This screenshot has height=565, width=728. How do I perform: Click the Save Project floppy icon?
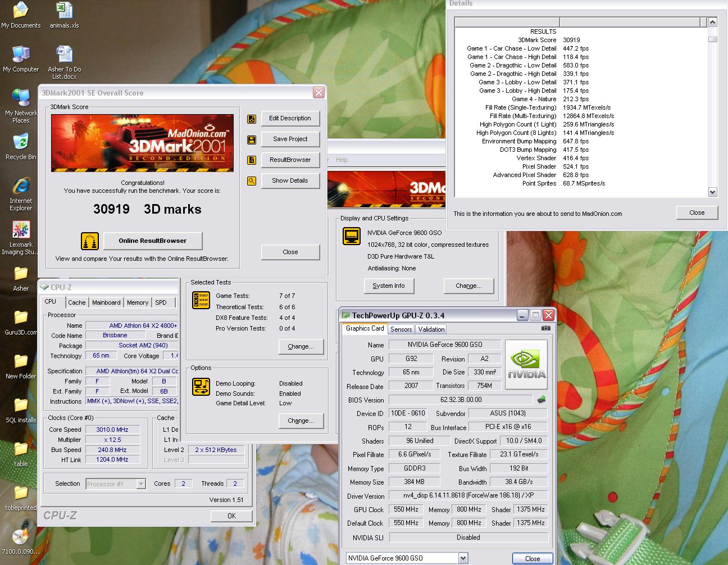252,139
